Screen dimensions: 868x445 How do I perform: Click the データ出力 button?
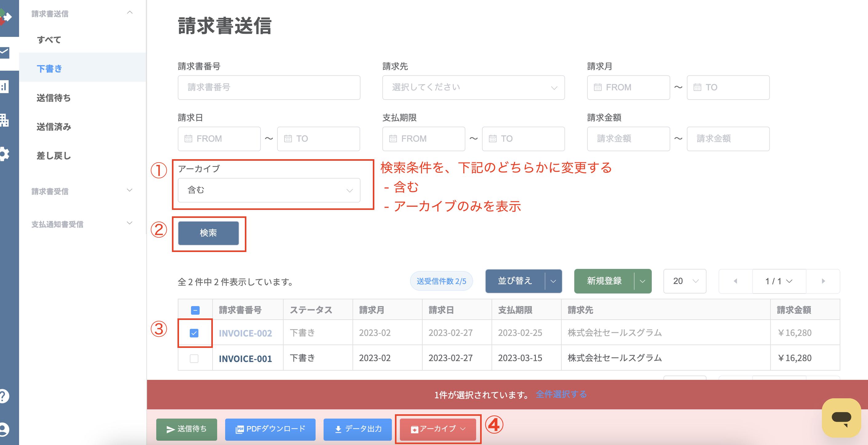click(357, 429)
